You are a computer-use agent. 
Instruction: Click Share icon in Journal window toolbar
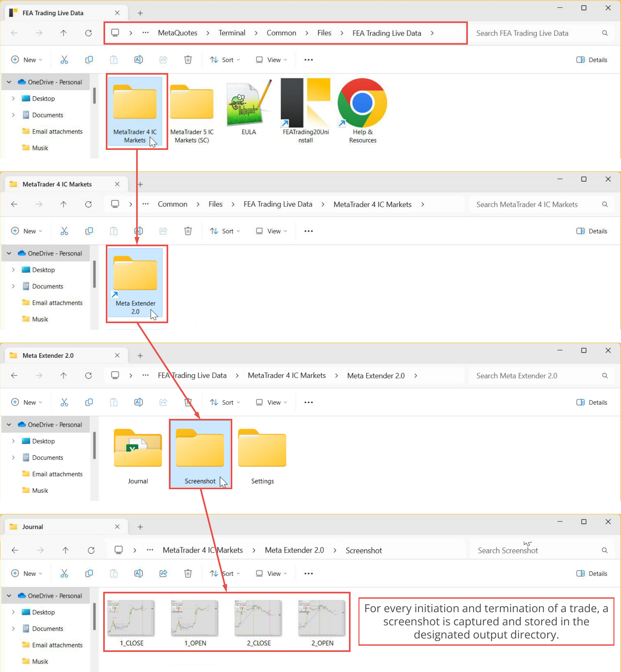coord(163,573)
